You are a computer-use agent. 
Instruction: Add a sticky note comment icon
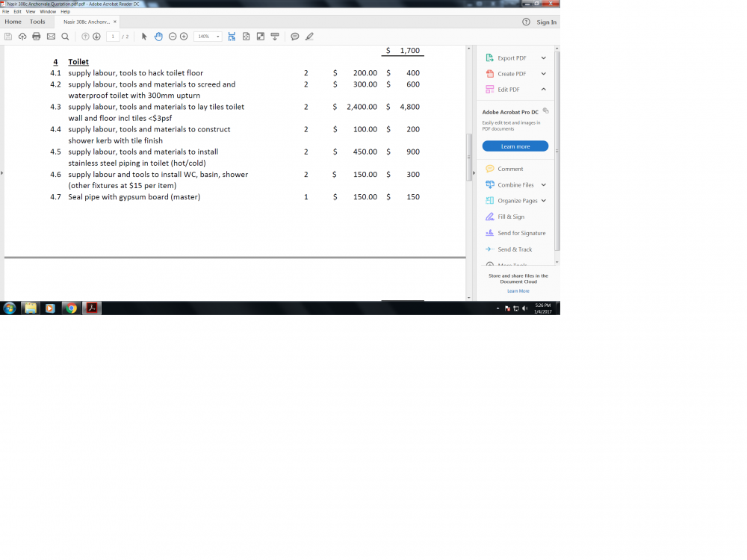click(x=295, y=37)
